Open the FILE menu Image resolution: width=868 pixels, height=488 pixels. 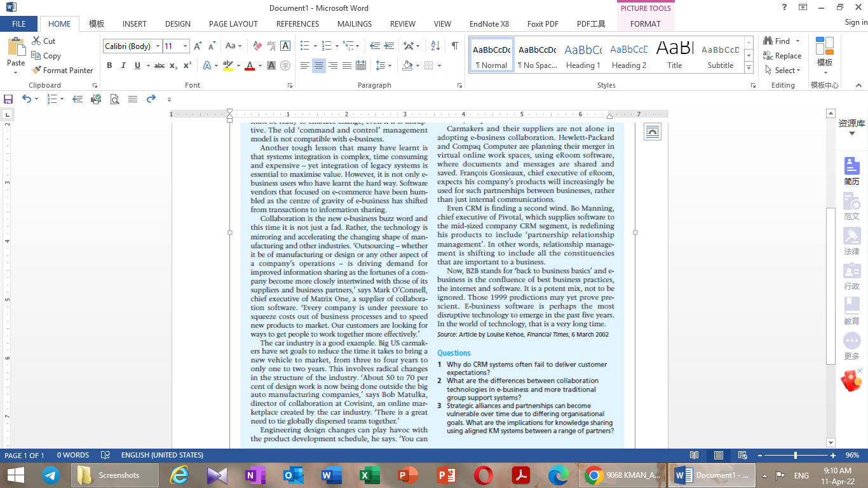point(19,24)
